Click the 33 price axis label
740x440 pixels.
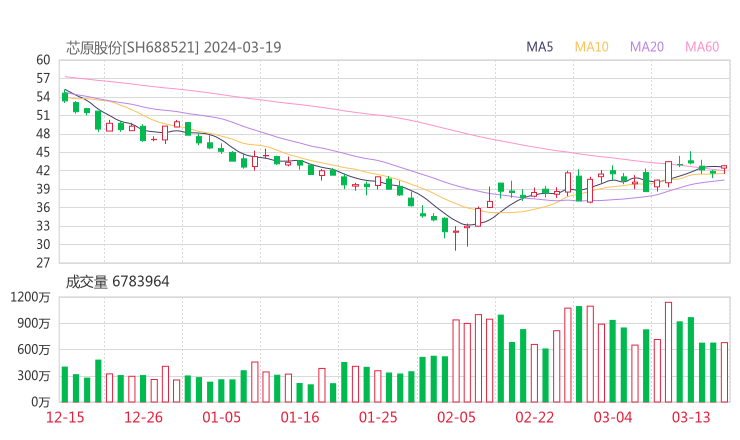click(x=43, y=226)
